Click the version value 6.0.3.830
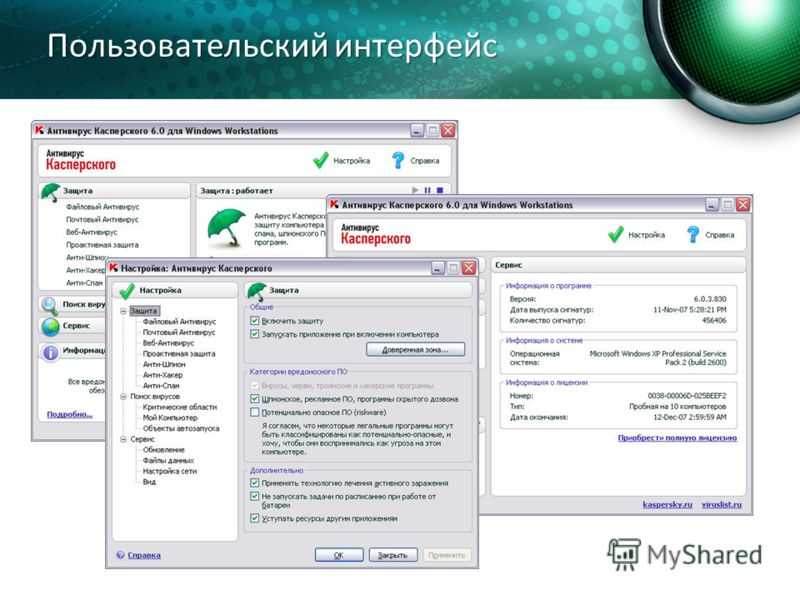Screen dimensions: 800x600 [710, 299]
